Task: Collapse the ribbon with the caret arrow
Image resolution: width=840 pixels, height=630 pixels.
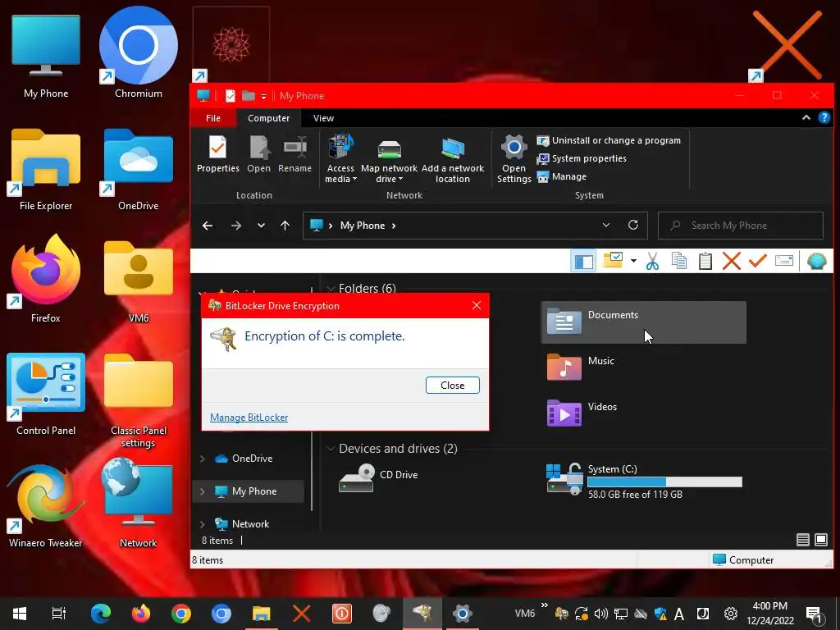Action: [806, 118]
